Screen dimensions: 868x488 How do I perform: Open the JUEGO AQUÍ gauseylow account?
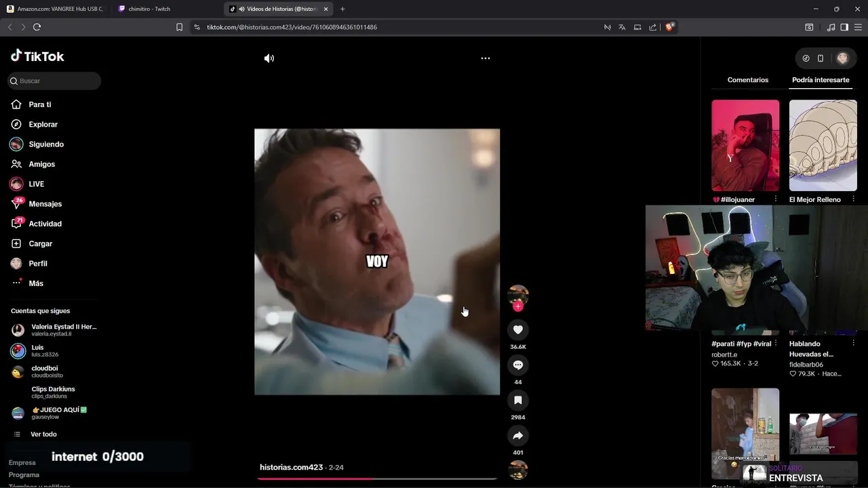(54, 413)
